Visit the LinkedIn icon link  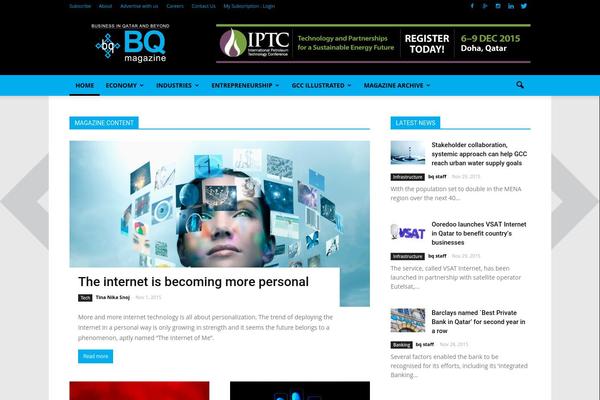coord(511,6)
